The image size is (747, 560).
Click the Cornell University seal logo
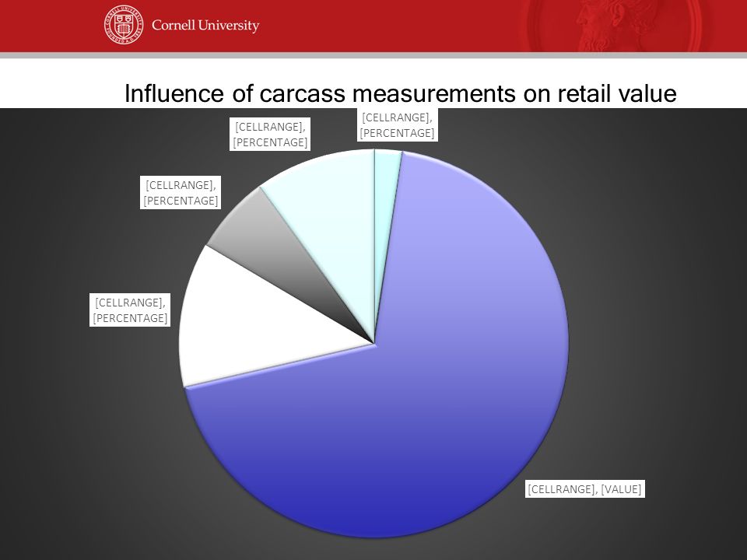point(124,25)
